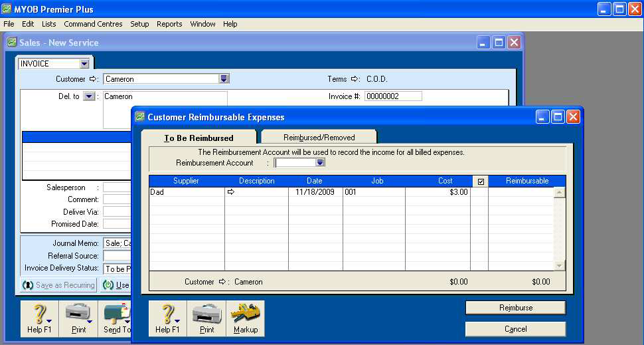
Task: Click the expenses list scroll down arrow
Action: tap(560, 266)
